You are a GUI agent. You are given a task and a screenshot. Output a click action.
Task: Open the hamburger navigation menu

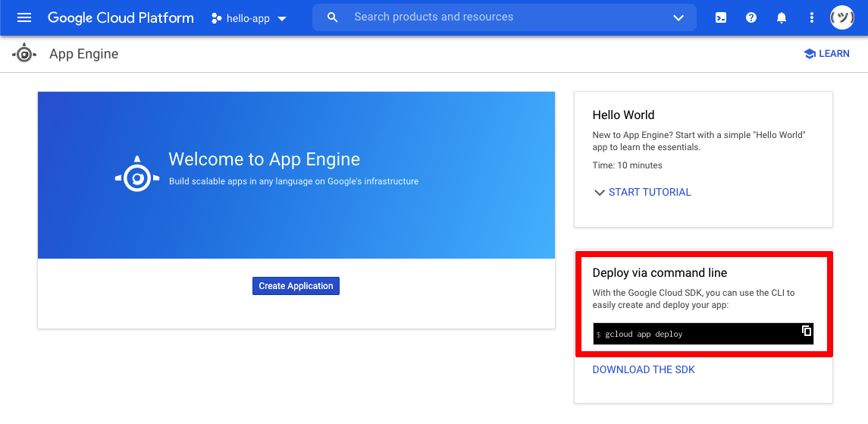coord(24,17)
